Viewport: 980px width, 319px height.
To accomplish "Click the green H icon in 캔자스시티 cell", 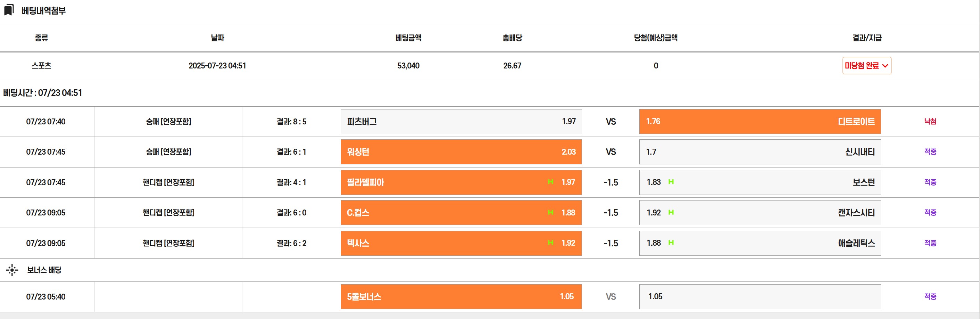I will tap(671, 212).
